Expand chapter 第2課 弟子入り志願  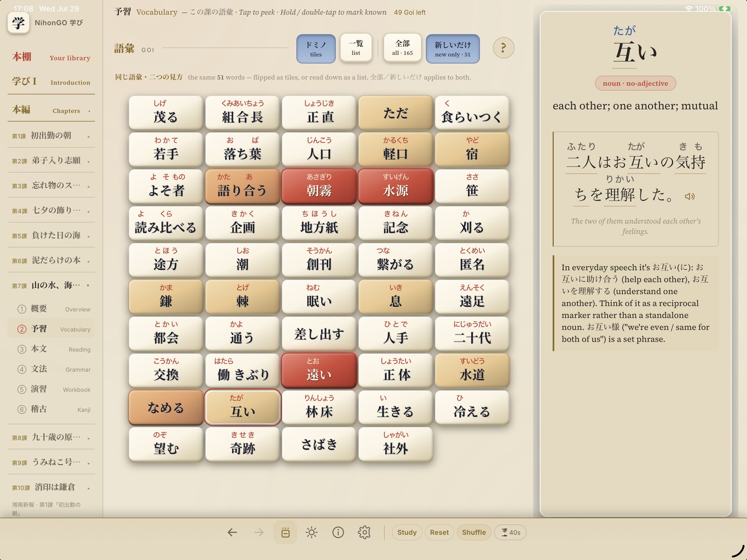(x=51, y=161)
